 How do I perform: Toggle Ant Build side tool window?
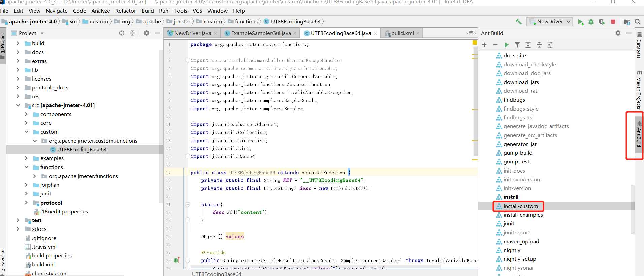[639, 135]
